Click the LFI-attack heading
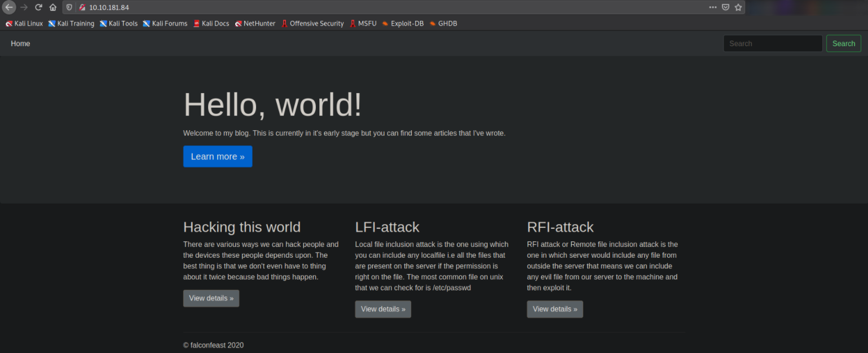Image resolution: width=868 pixels, height=353 pixels. [x=387, y=227]
